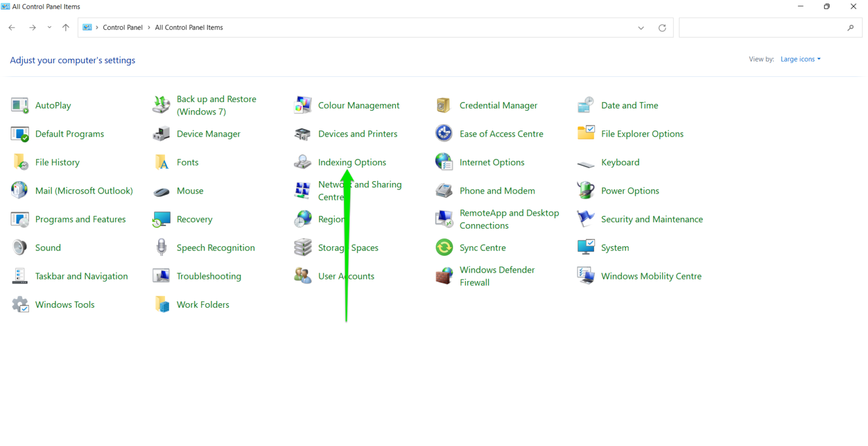868x446 pixels.
Task: Launch Windows Mobility Centre
Action: coord(651,276)
